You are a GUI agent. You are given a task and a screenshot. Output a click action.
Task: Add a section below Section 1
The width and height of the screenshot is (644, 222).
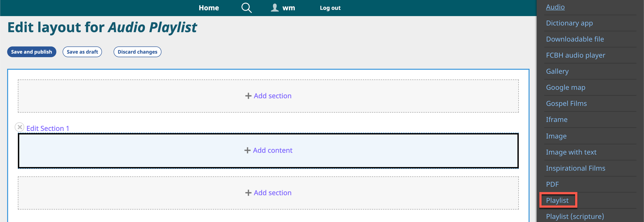[x=268, y=193]
